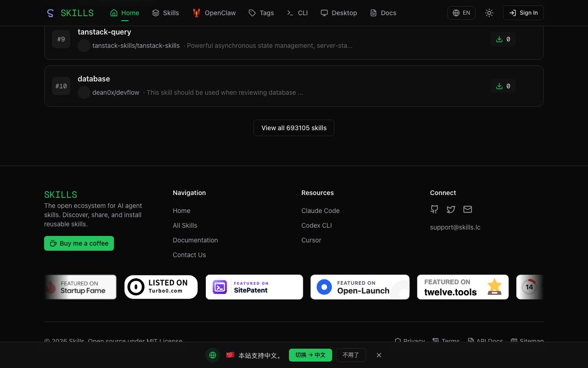588x368 pixels.
Task: Open footer All Skills link
Action: point(185,225)
